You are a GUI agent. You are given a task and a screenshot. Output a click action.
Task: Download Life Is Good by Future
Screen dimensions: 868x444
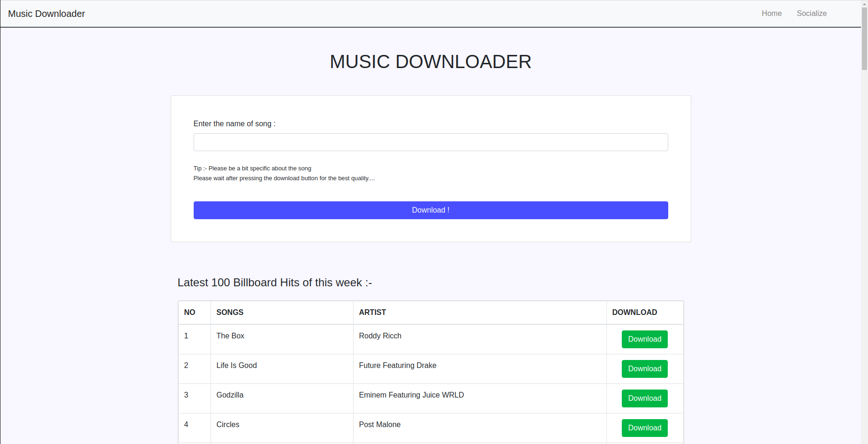tap(644, 369)
